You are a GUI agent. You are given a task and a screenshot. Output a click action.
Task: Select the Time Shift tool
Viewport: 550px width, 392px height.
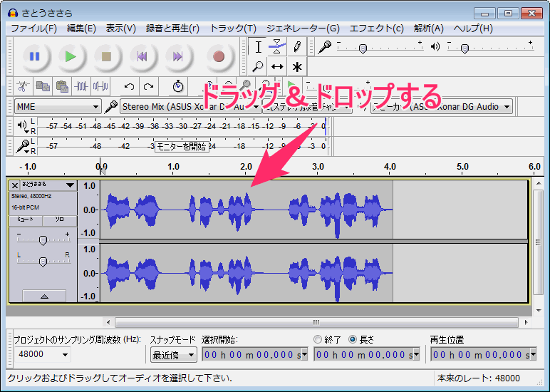277,66
